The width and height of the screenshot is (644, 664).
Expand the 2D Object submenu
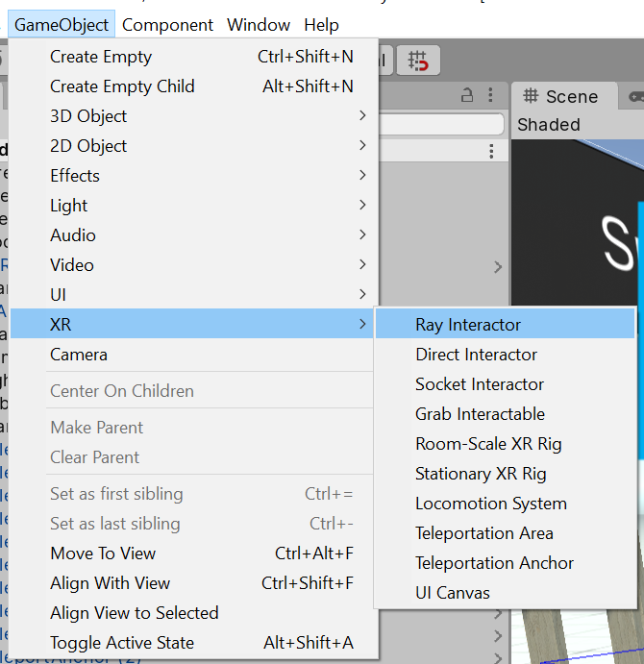point(193,146)
